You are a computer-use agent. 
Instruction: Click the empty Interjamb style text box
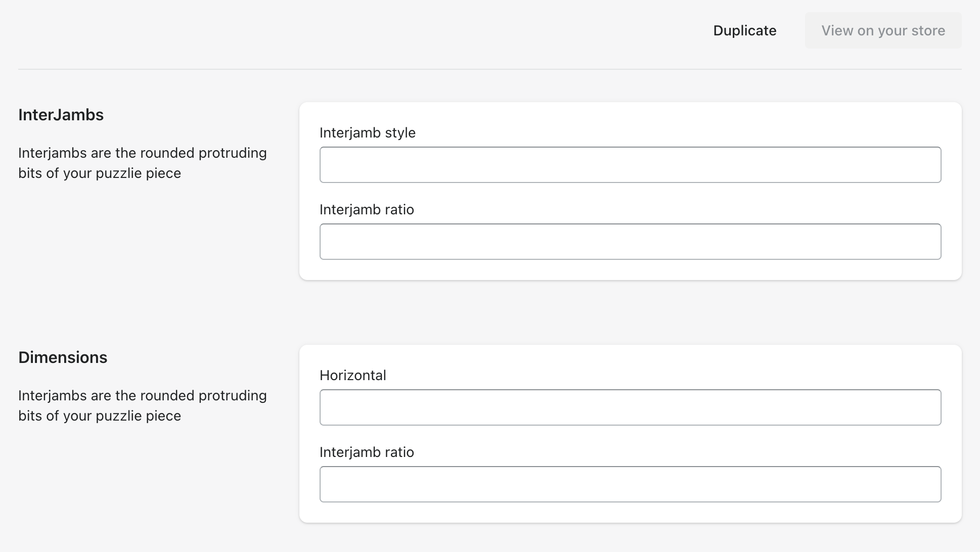630,164
